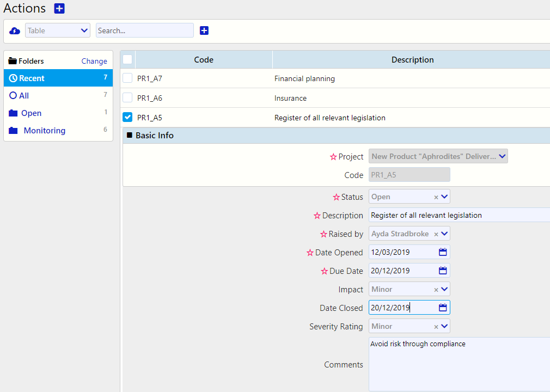Open the Project dropdown list
The width and height of the screenshot is (550, 392).
click(502, 156)
